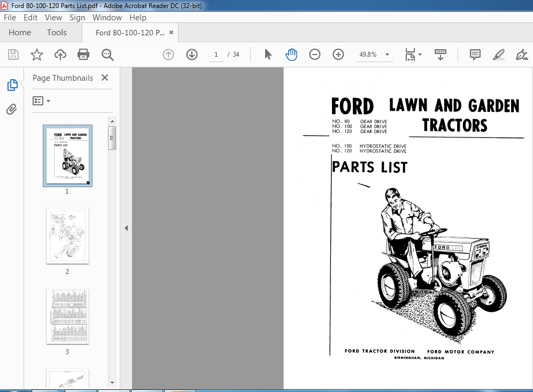The width and height of the screenshot is (533, 392).
Task: Click the page number field
Action: pos(216,55)
